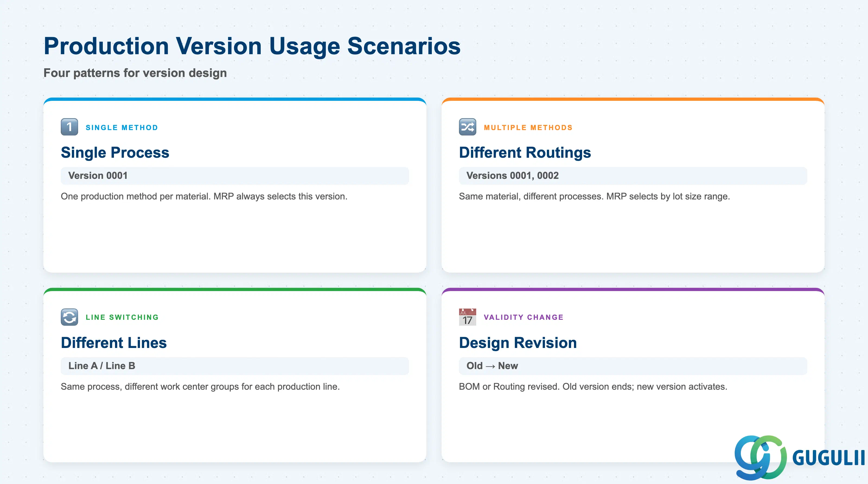Click the shuffle arrows icon for Multiple Methods
Screen dimensions: 868x484
(x=468, y=127)
